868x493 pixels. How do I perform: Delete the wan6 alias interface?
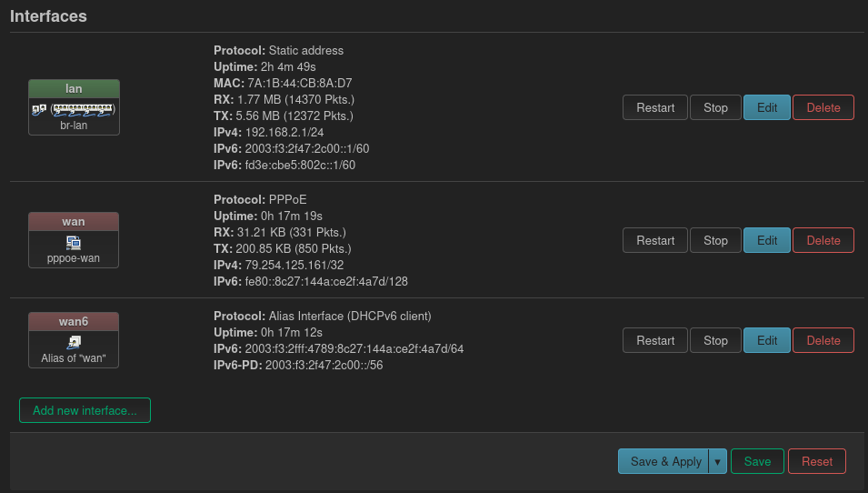[x=823, y=340]
